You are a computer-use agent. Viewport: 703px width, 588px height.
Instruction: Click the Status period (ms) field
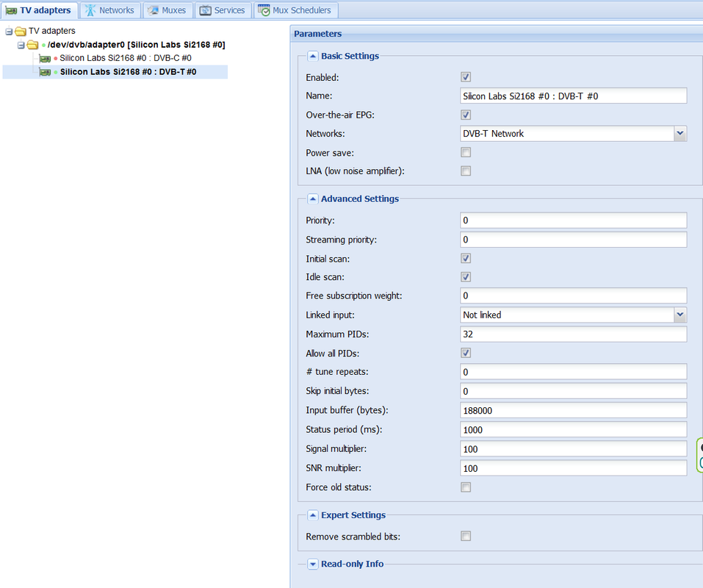574,430
